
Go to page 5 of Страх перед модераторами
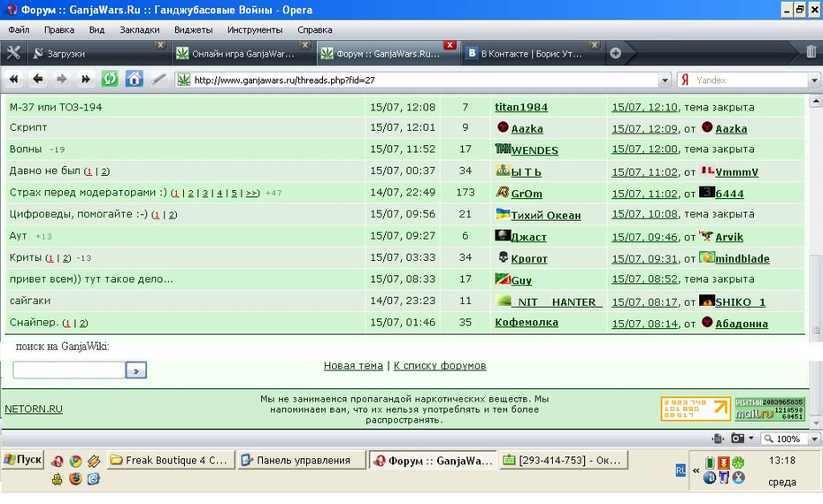tap(235, 193)
